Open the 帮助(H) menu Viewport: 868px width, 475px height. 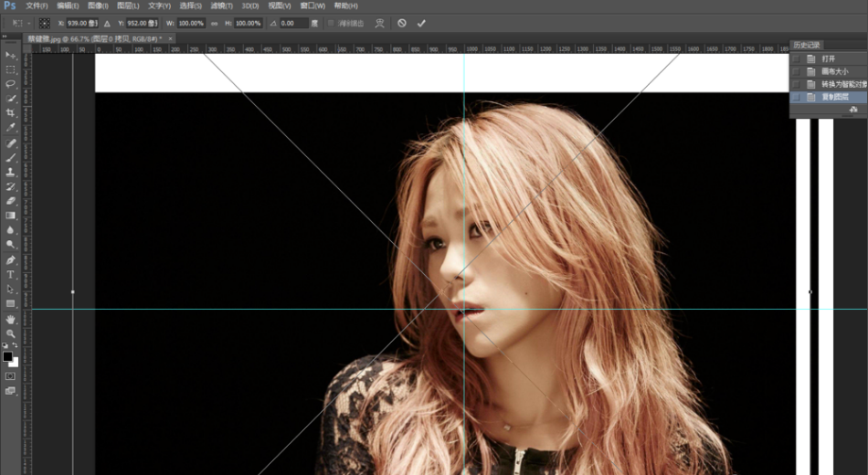click(x=346, y=5)
